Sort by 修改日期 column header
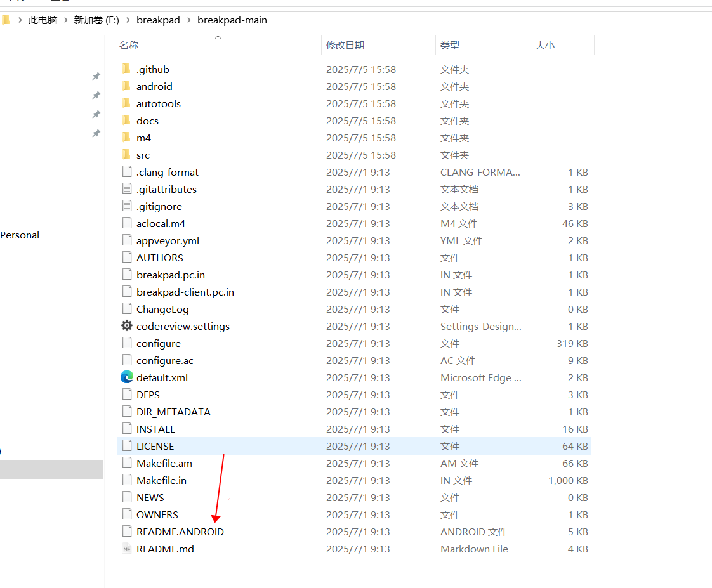Image resolution: width=712 pixels, height=588 pixels. (345, 45)
